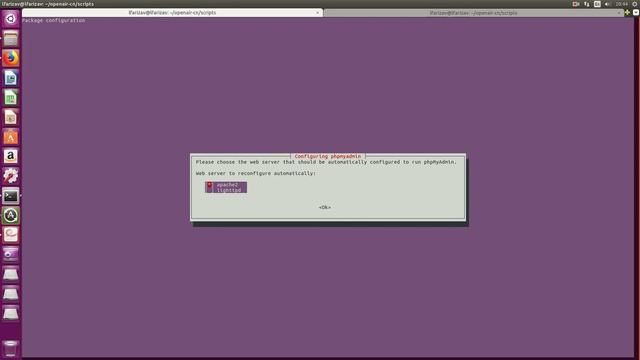
Task: Click the 'Package configuration' header text
Action: coord(53,20)
